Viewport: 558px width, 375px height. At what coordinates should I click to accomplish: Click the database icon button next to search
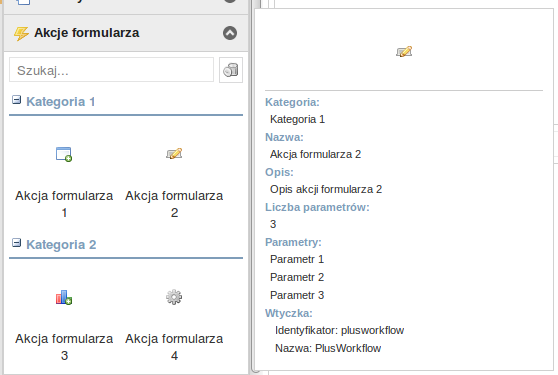[x=231, y=70]
